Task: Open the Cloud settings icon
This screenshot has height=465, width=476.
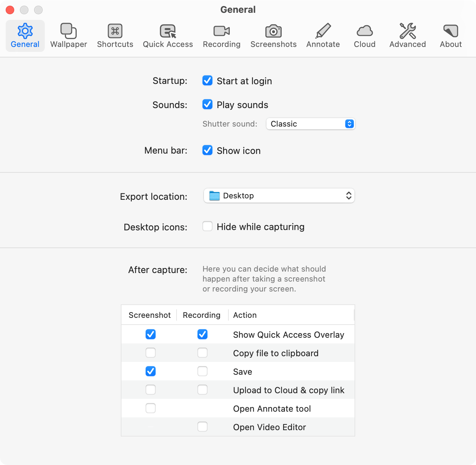Action: pos(364,31)
